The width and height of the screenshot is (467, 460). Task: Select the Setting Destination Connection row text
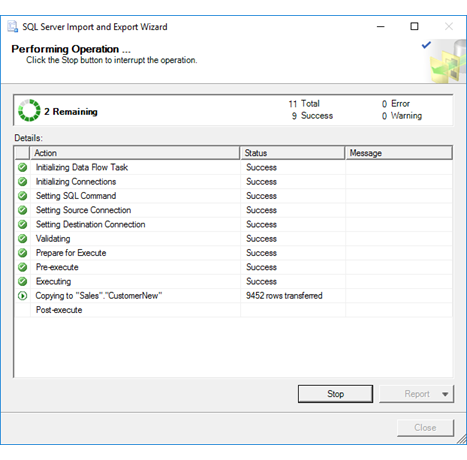[90, 224]
